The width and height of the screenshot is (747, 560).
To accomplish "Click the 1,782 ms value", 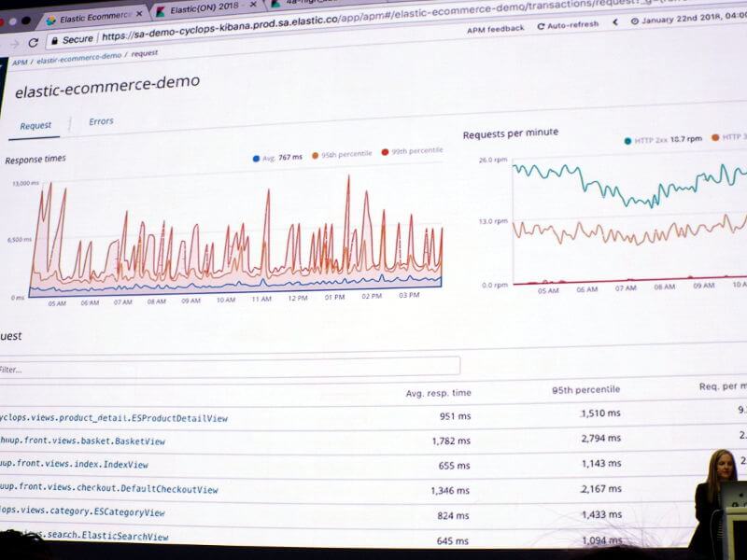I will [x=451, y=441].
